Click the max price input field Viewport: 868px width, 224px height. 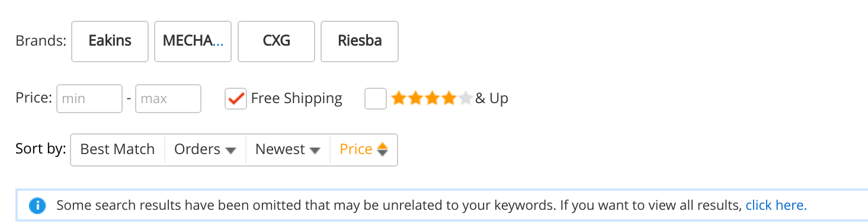point(168,98)
